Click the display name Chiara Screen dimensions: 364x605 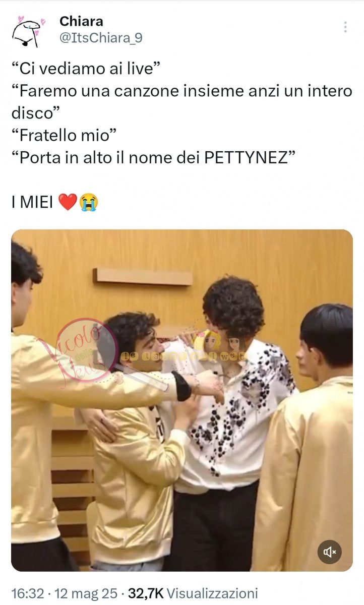[x=81, y=21]
